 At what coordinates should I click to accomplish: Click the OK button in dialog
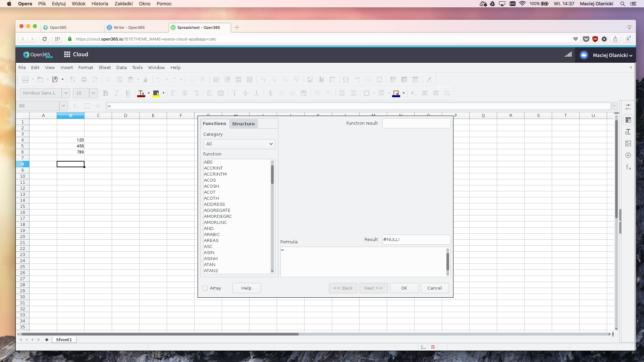coord(404,288)
